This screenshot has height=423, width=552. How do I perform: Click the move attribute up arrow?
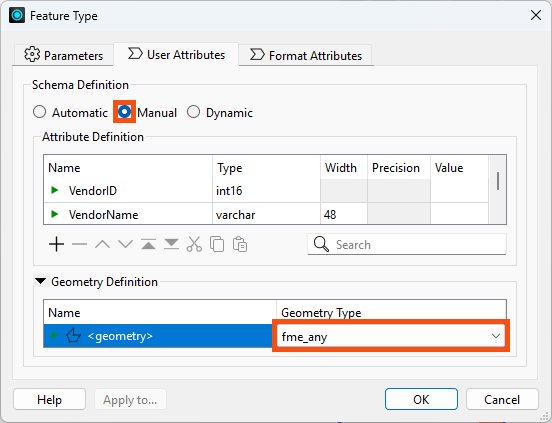102,244
